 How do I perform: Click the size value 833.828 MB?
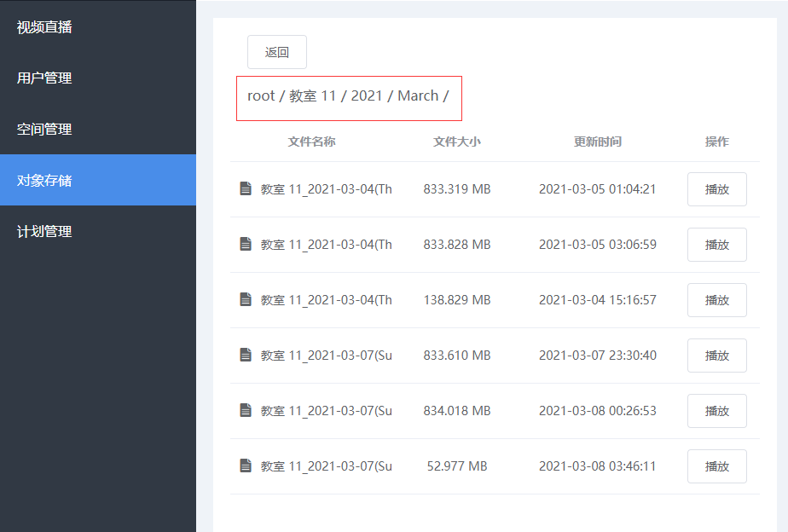[457, 245]
